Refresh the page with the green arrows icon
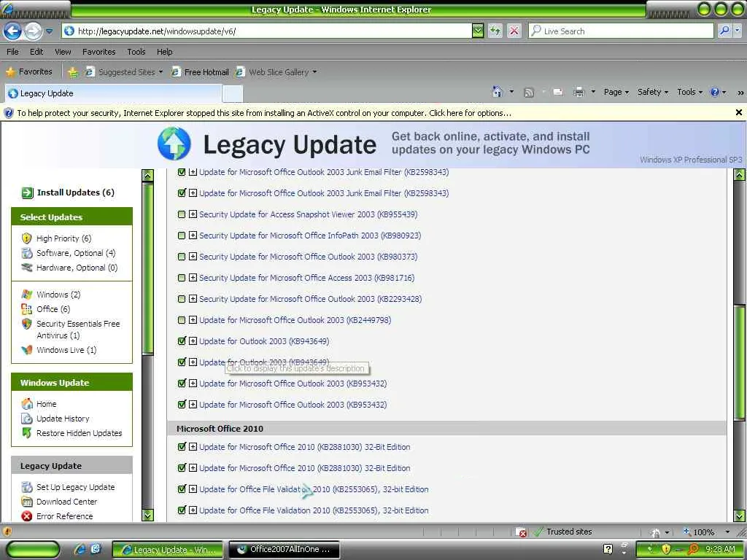Image resolution: width=747 pixels, height=560 pixels. 495,31
